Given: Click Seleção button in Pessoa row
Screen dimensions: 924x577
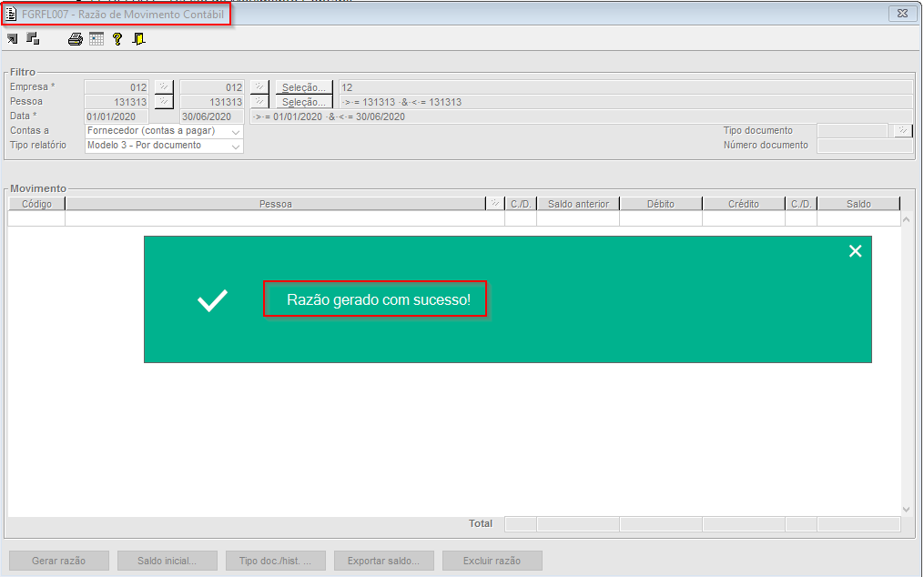Looking at the screenshot, I should 304,102.
